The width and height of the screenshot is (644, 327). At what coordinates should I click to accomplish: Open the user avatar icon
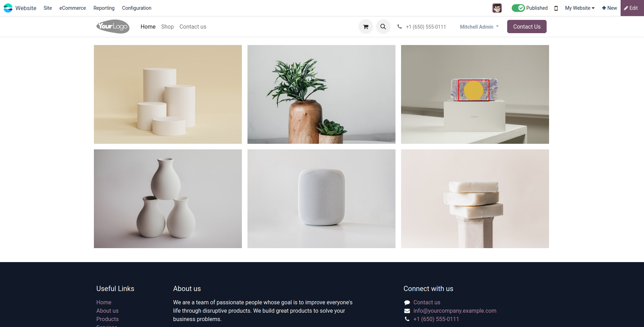tap(497, 8)
